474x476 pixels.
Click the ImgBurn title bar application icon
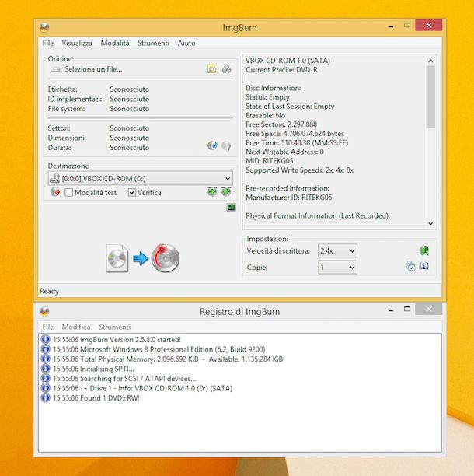[44, 27]
